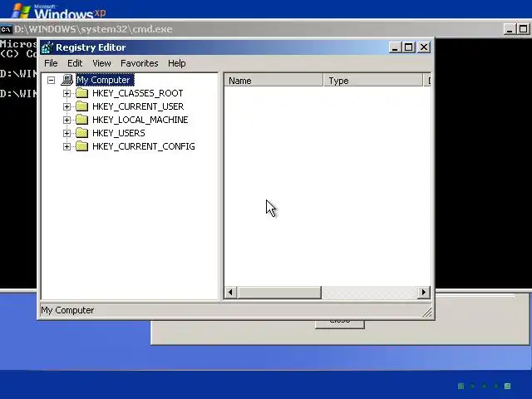Click the Close button behind Registry Editor
Viewport: 532px width, 399px height.
tap(340, 324)
